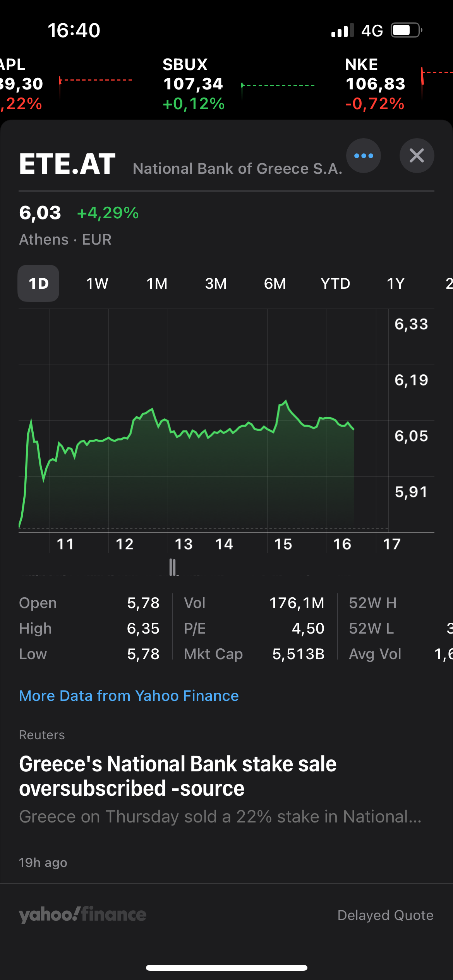This screenshot has height=980, width=453.
Task: Switch chart to 1W range
Action: tap(97, 283)
